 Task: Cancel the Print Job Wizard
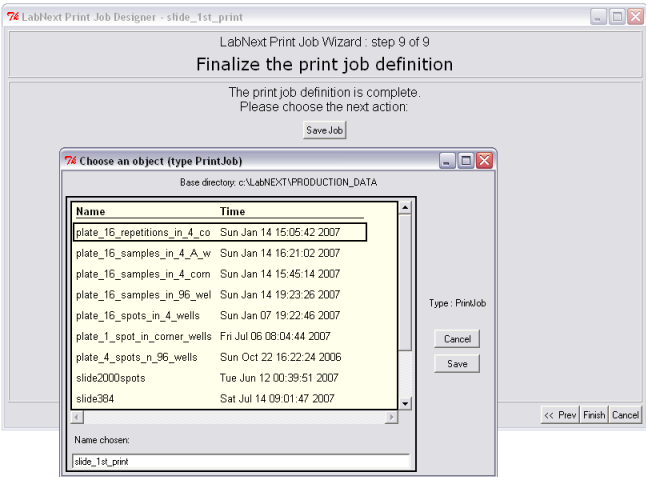625,415
